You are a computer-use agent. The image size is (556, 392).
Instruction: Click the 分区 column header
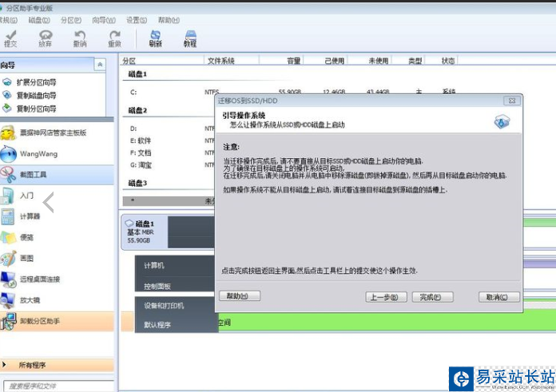(x=161, y=61)
